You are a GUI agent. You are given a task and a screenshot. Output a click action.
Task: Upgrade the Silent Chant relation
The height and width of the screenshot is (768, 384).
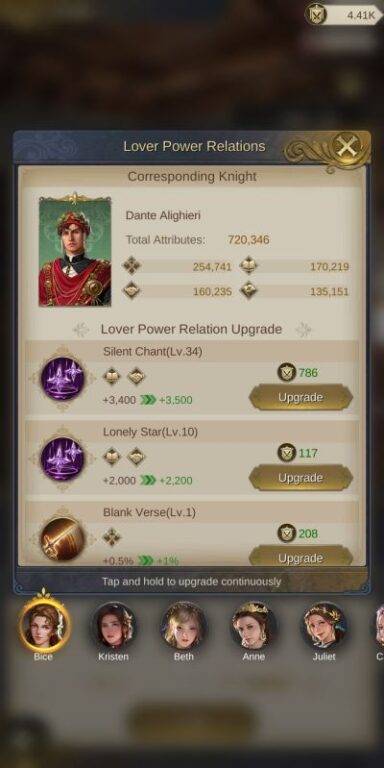pos(300,397)
